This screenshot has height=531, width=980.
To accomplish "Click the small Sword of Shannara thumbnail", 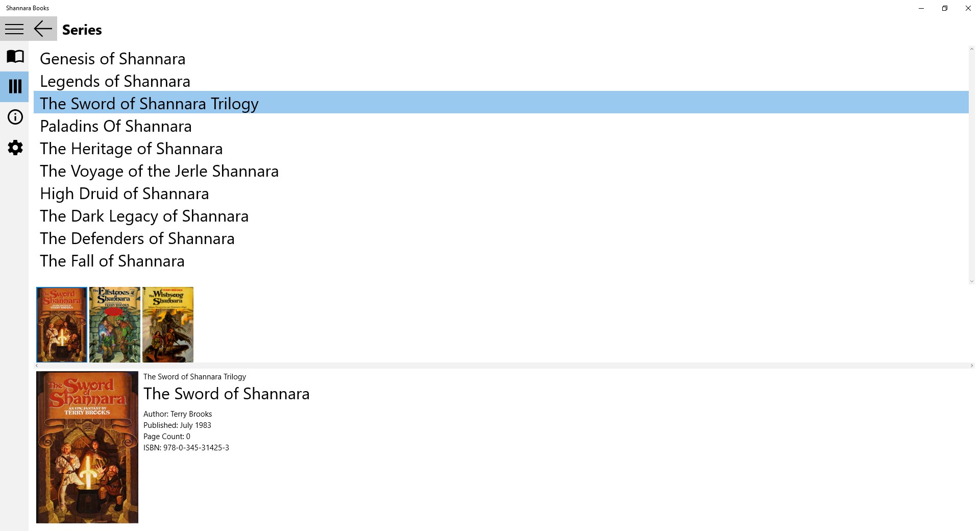I will 62,325.
